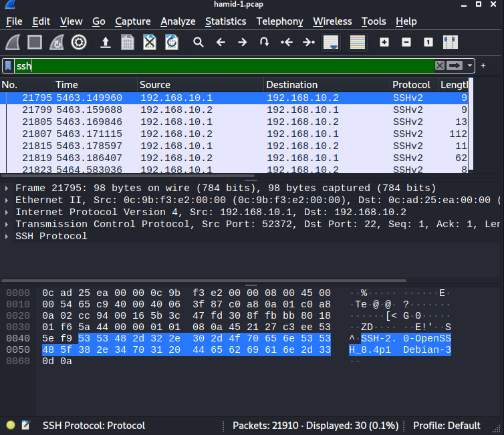
Task: Open the Analyze menu
Action: 178,21
